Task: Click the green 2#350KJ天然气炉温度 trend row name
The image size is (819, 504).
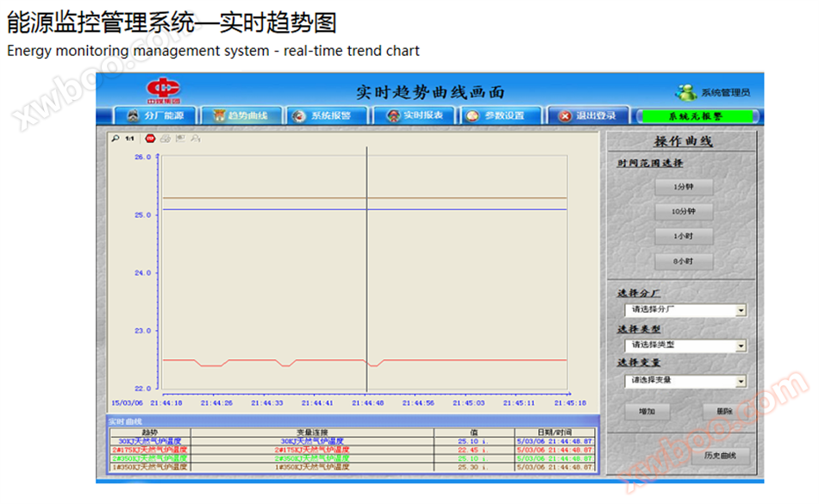Action: click(x=150, y=458)
